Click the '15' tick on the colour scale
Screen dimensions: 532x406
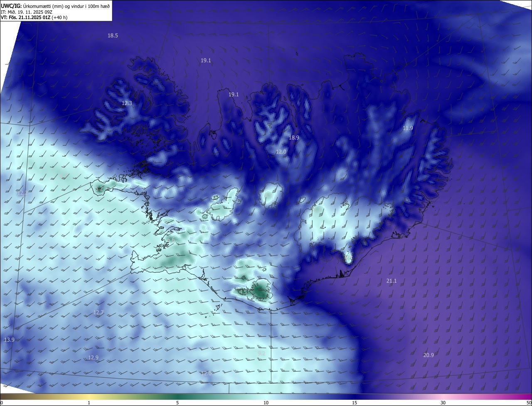pyautogui.click(x=355, y=403)
